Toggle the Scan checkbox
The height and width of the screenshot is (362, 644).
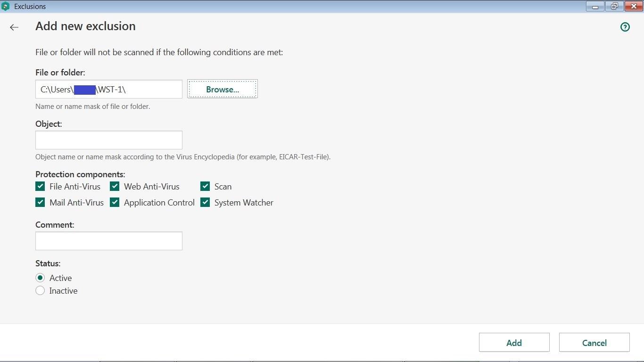pos(205,186)
